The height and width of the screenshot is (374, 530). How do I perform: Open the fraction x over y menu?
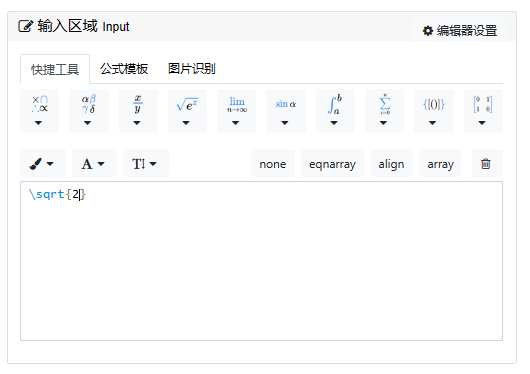138,111
